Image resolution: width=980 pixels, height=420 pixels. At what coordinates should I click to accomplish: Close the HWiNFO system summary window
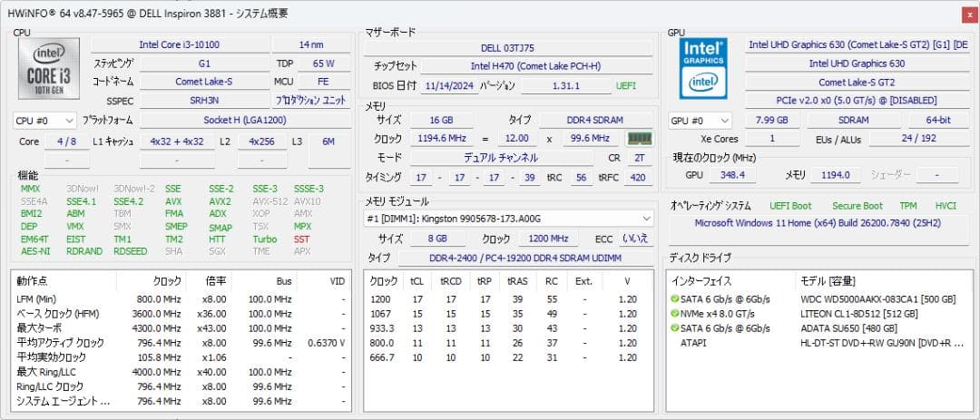(971, 15)
